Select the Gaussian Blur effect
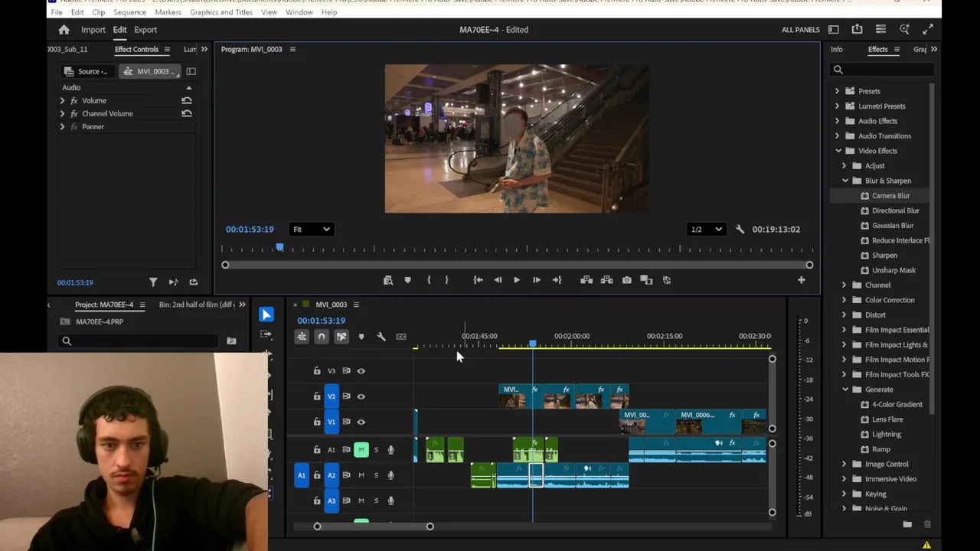The width and height of the screenshot is (980, 551). pyautogui.click(x=893, y=226)
